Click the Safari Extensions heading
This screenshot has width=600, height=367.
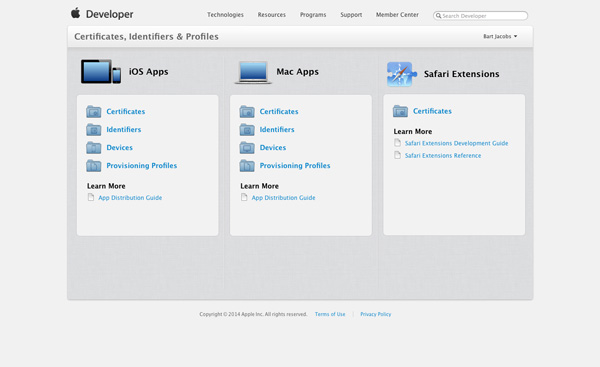coord(461,74)
